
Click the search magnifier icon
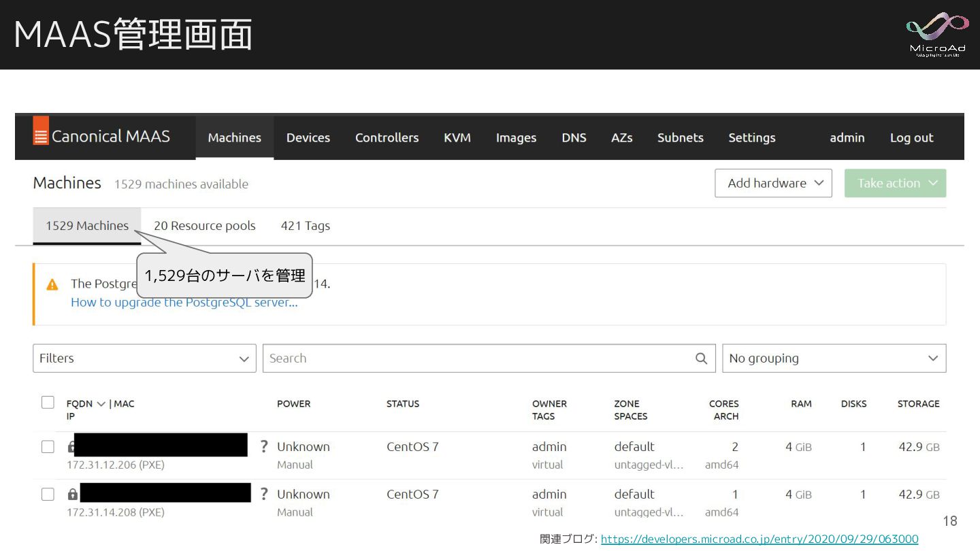702,358
